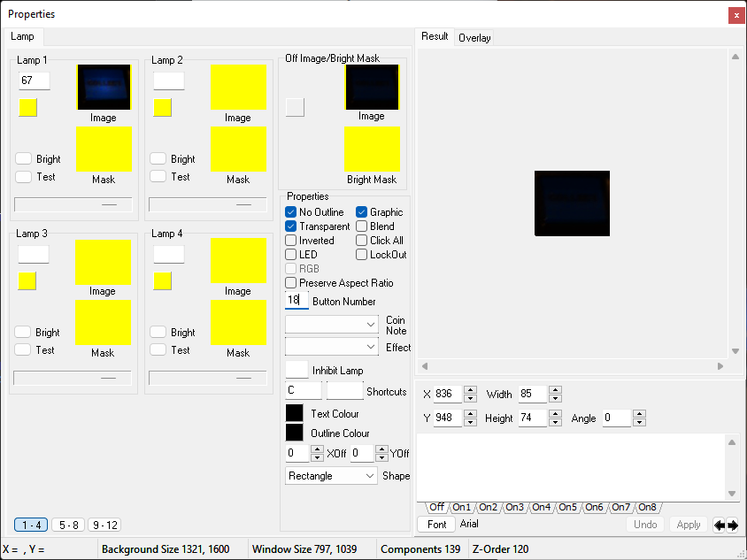Image resolution: width=747 pixels, height=560 pixels.
Task: Click the left arrow icon beside Apply
Action: click(x=719, y=525)
